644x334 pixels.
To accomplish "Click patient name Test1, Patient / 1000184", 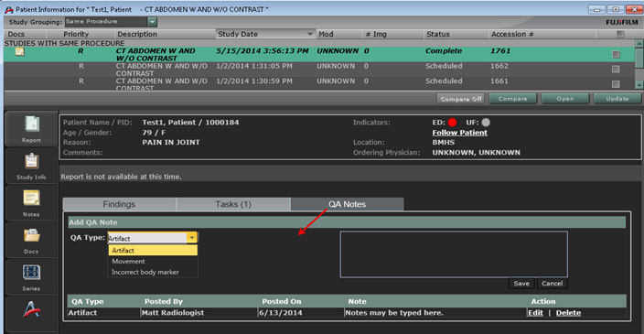I will pyautogui.click(x=190, y=123).
